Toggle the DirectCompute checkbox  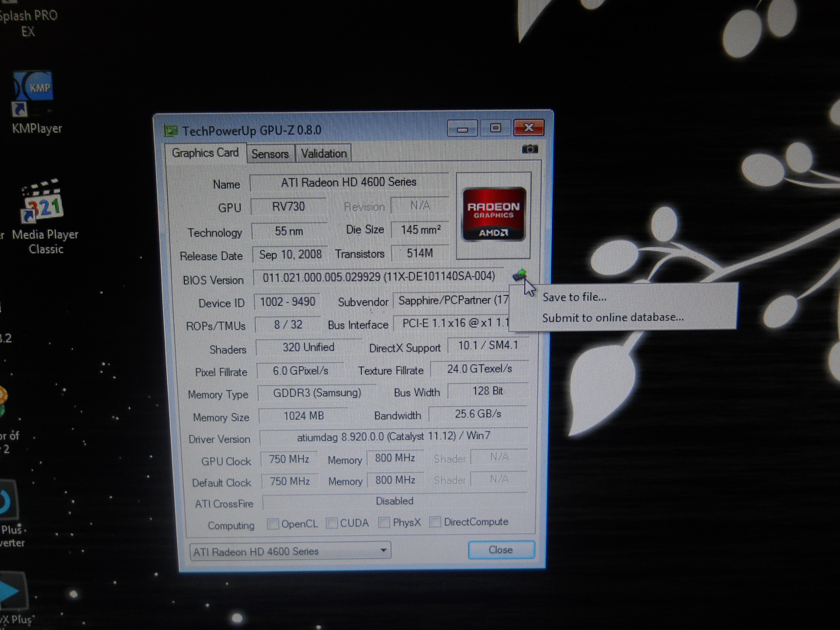(x=435, y=522)
